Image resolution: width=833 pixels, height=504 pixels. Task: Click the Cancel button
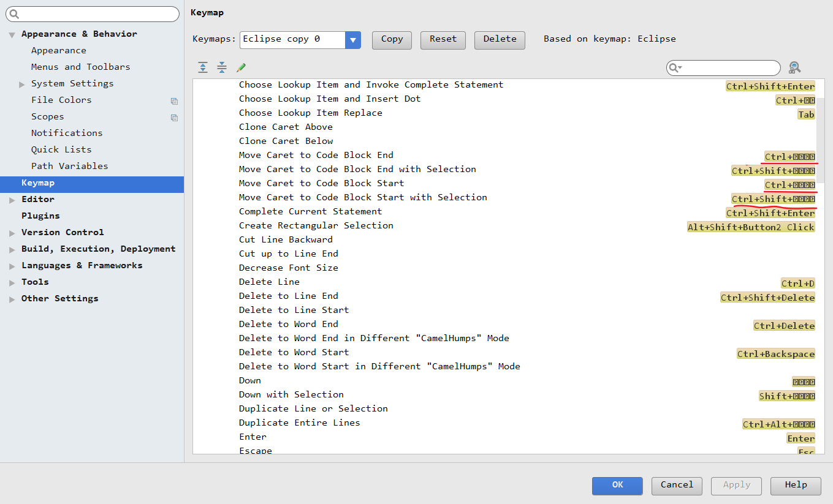(x=677, y=485)
